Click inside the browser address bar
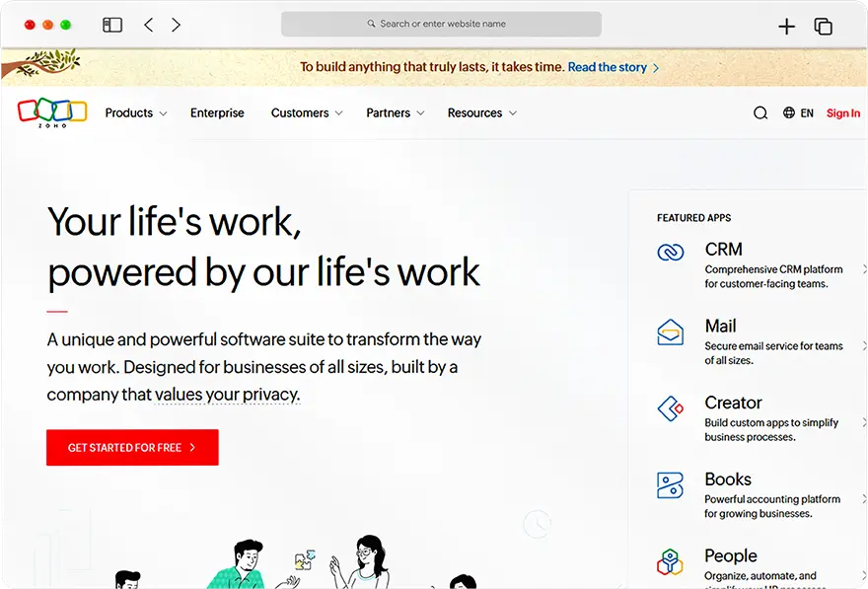Image resolution: width=868 pixels, height=589 pixels. 440,24
